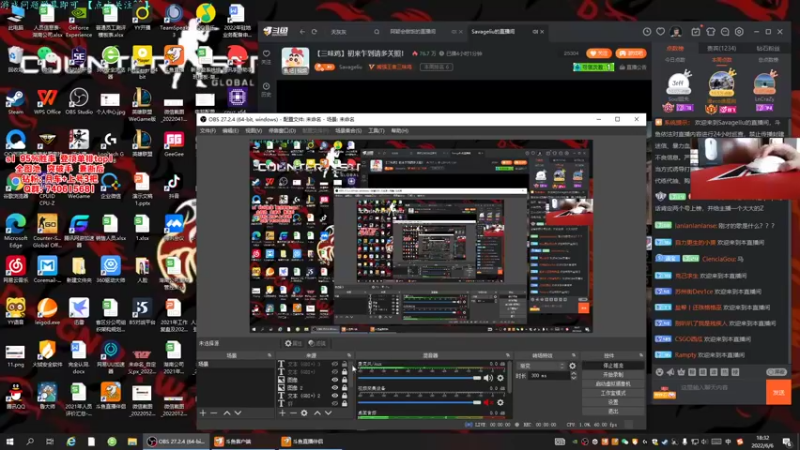Screen dimensions: 800x450
Task: Switch to Savagefiu live room tab
Action: 493,32
